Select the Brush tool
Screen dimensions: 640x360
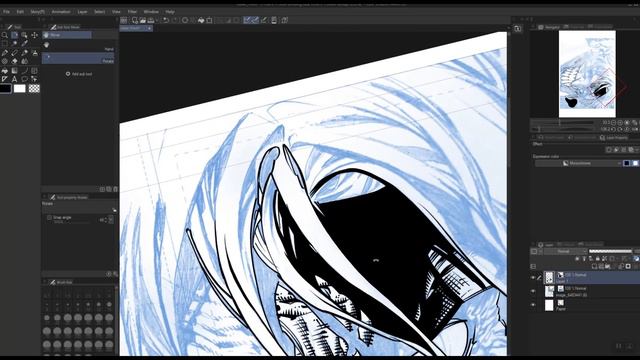24,53
